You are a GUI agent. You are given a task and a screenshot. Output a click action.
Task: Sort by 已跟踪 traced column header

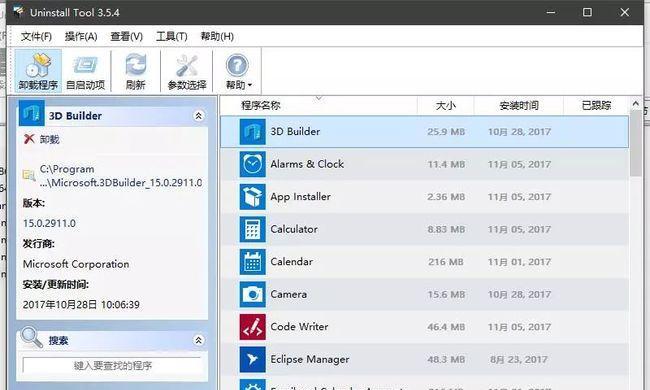pos(596,105)
